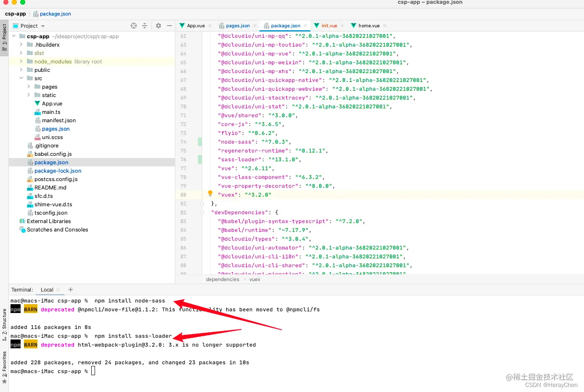The height and width of the screenshot is (392, 584).
Task: Expand the public folder
Action: tap(21, 70)
